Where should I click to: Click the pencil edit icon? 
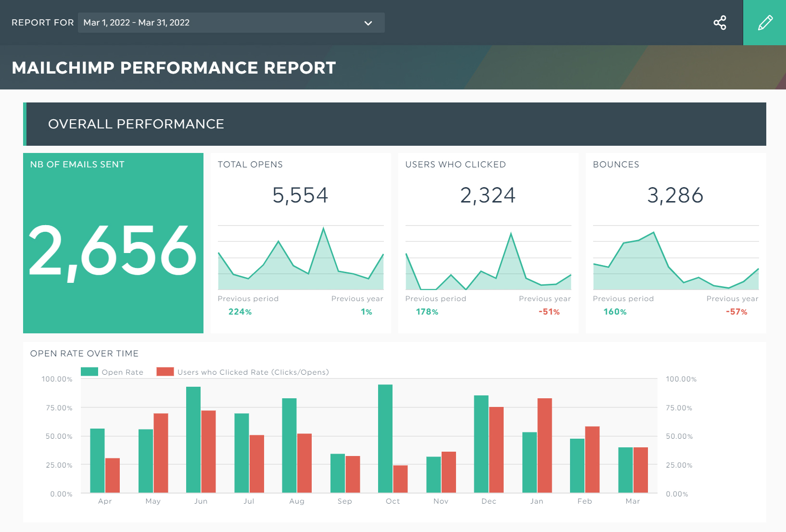pos(764,23)
